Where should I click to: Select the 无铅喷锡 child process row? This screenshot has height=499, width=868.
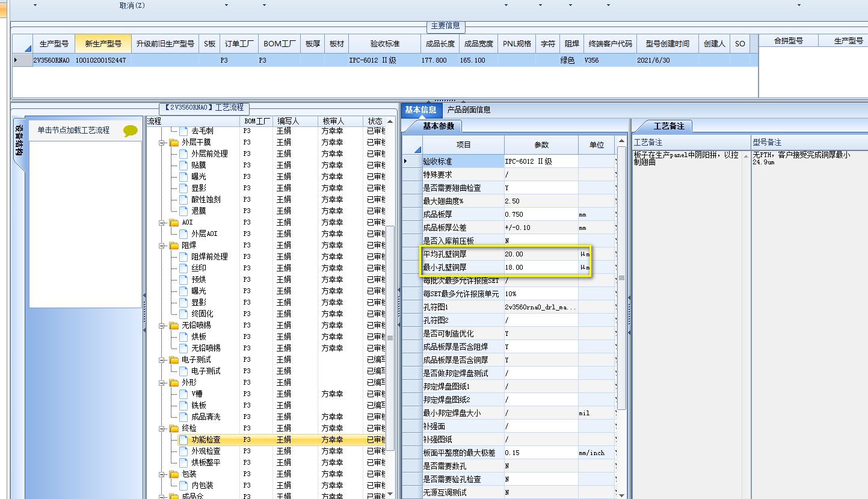click(x=266, y=349)
